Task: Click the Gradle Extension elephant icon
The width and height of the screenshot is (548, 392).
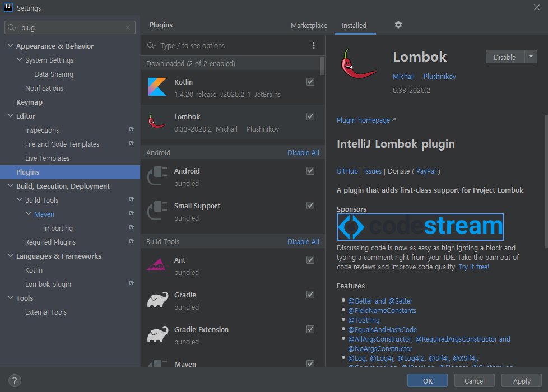Action: pos(157,335)
